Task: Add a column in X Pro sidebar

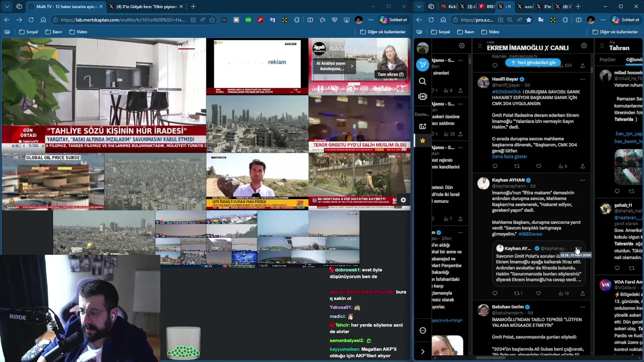Action: (x=423, y=97)
